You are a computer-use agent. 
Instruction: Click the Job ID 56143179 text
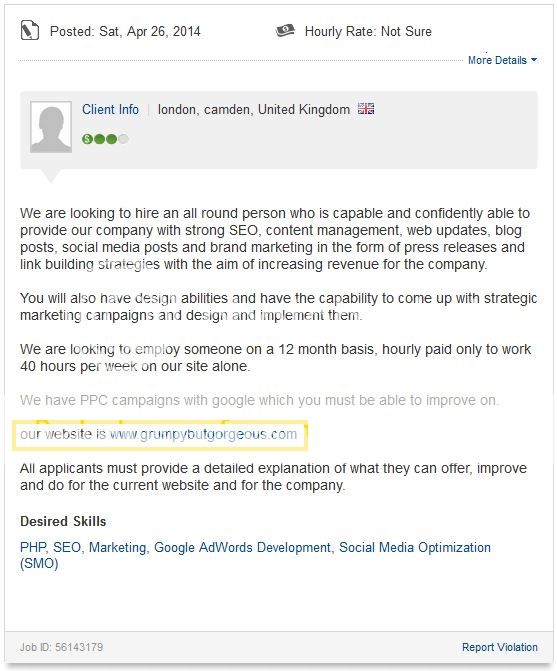point(62,647)
